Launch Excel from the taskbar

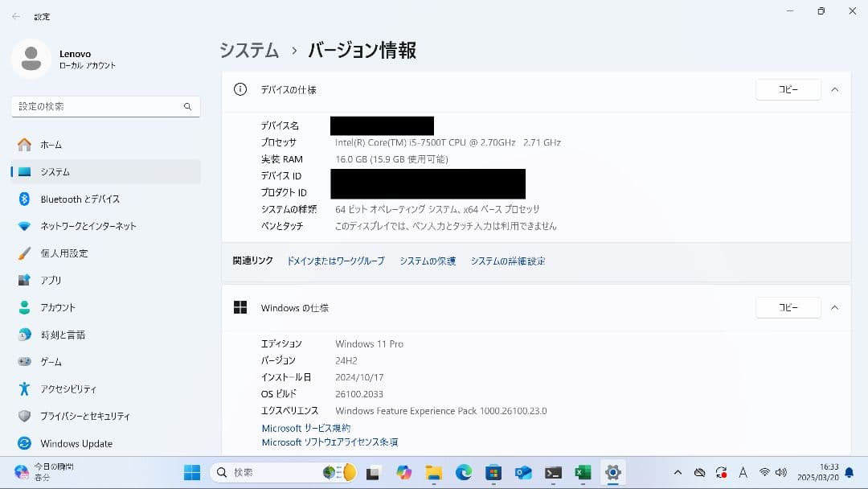(x=582, y=473)
